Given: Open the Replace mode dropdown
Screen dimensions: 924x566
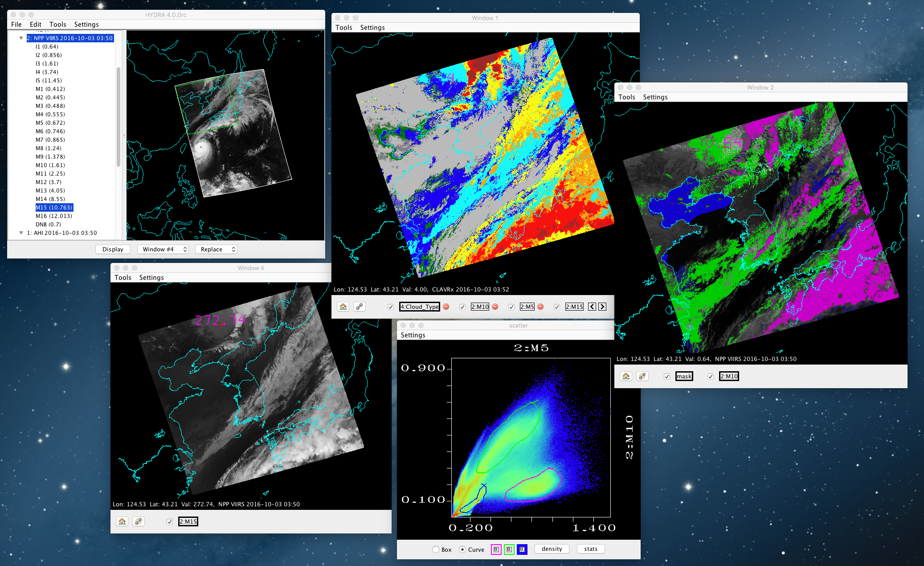Looking at the screenshot, I should [216, 249].
